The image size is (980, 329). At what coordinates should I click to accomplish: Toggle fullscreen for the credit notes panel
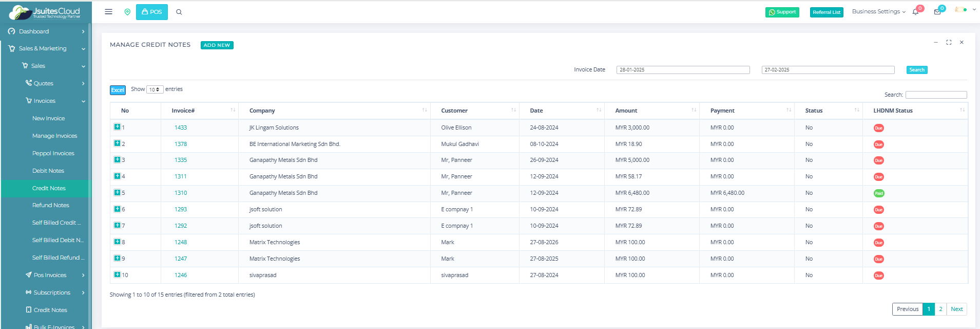click(949, 43)
